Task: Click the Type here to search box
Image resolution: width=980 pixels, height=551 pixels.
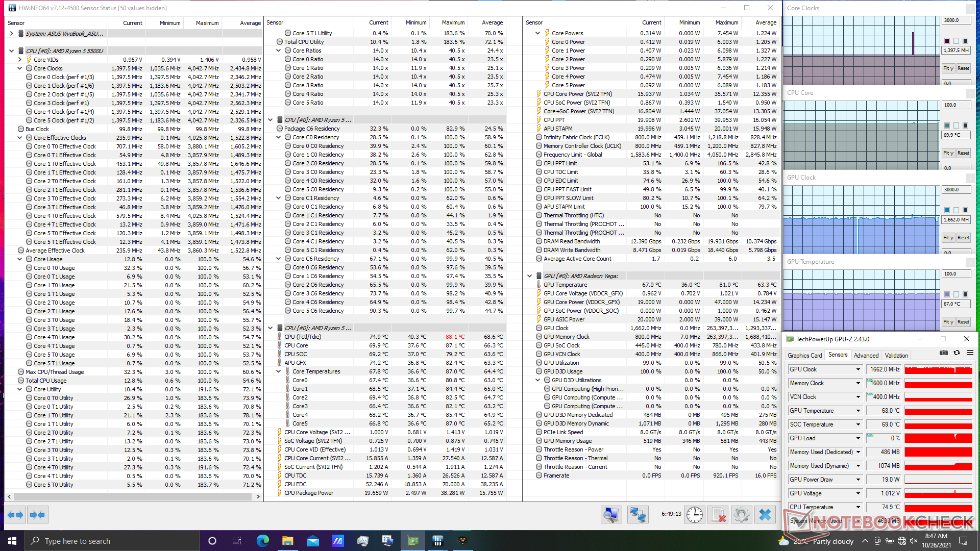Action: coord(112,541)
